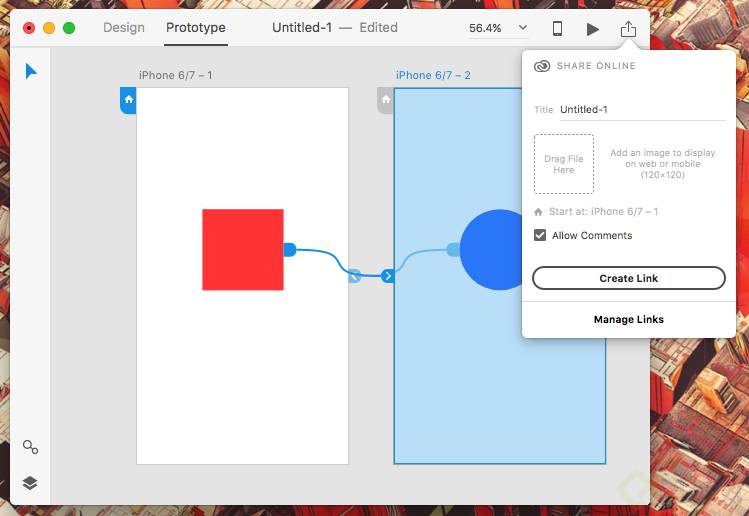This screenshot has width=749, height=516.
Task: Open Manage Links
Action: pos(629,319)
